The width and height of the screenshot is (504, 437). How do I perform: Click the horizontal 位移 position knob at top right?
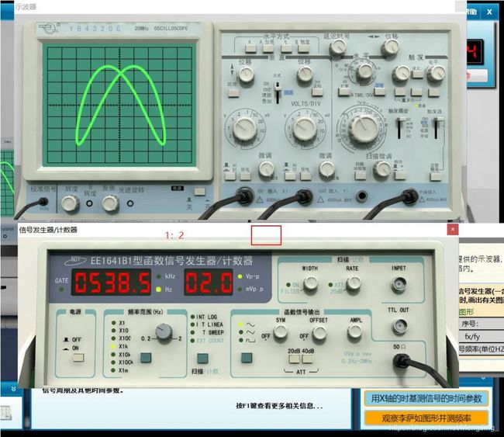(390, 47)
